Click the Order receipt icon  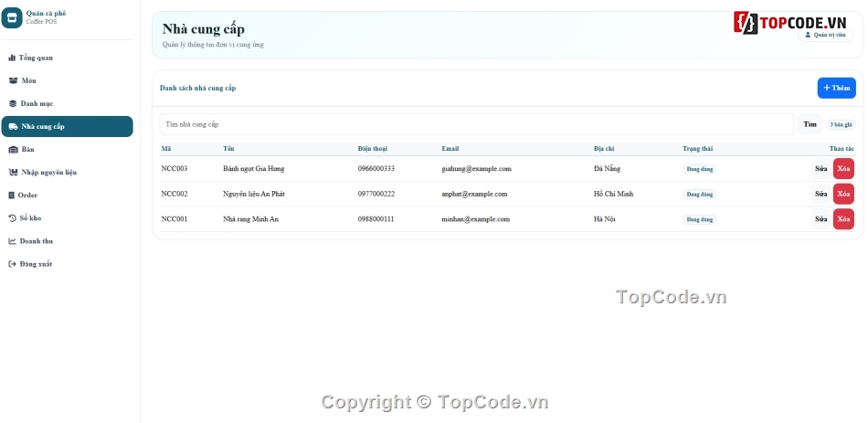click(x=12, y=196)
